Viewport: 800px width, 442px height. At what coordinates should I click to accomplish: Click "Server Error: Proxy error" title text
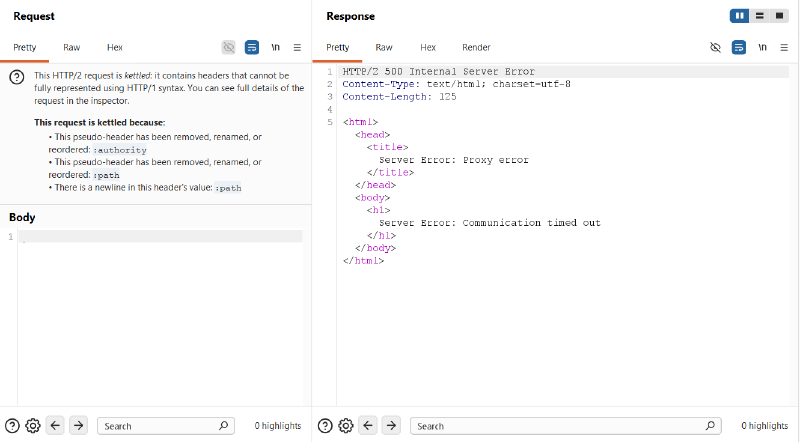click(x=454, y=160)
